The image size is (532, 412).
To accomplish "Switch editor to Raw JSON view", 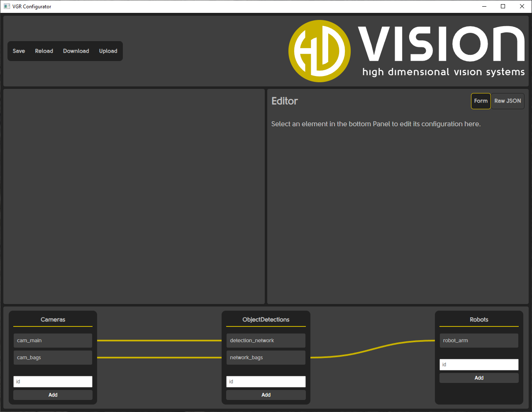I will click(x=508, y=101).
